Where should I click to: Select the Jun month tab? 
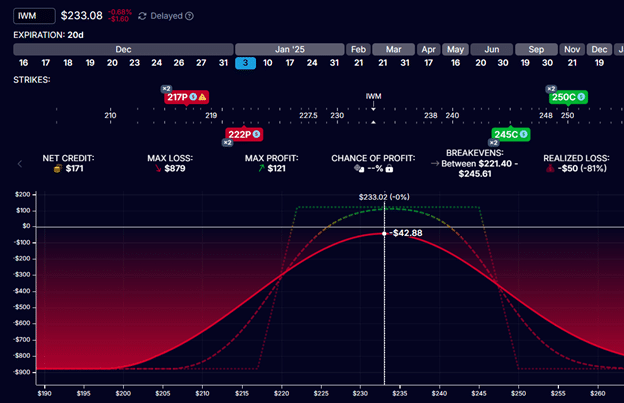point(492,49)
